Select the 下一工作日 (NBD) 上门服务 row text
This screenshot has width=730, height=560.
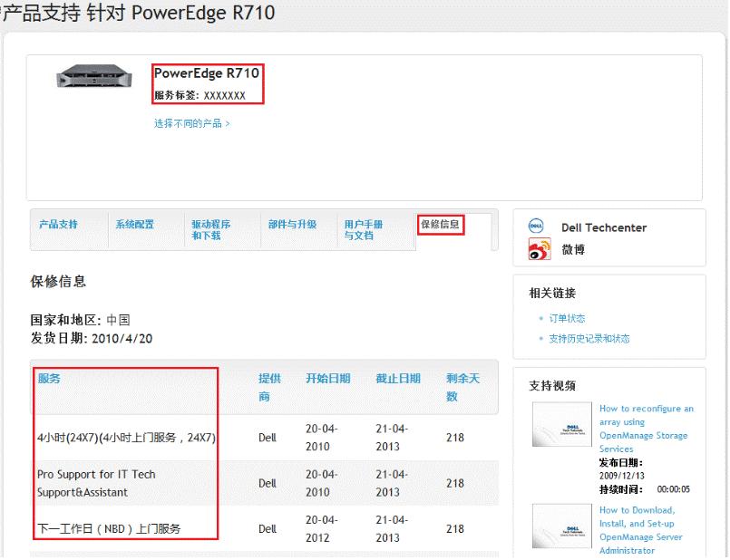109,529
